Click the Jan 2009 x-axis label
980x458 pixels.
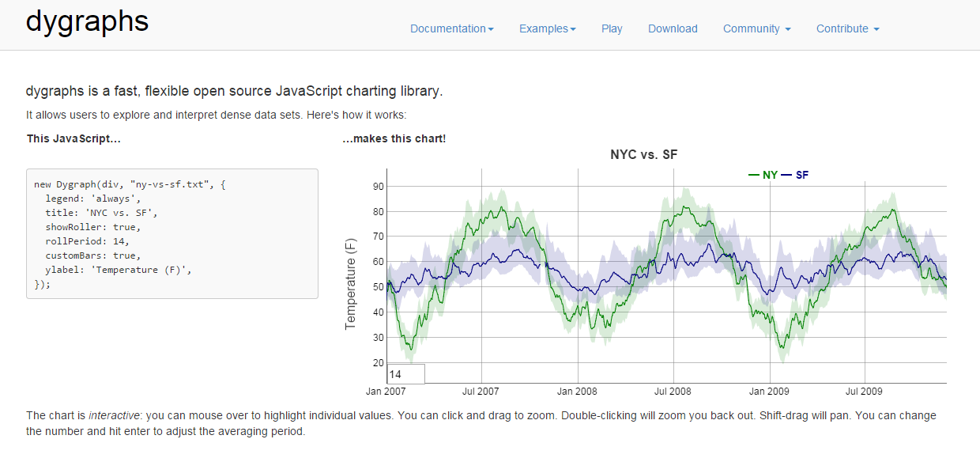[x=769, y=391]
